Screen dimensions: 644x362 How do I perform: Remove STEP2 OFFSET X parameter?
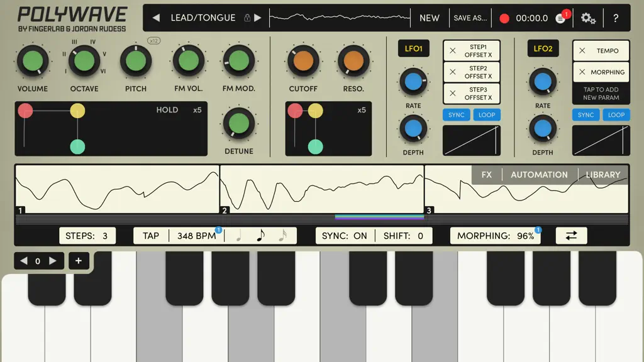453,72
